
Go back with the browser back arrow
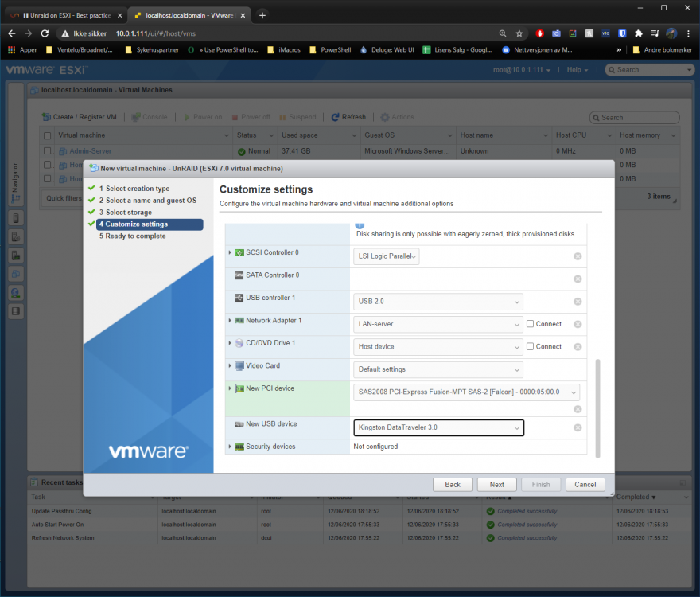12,33
